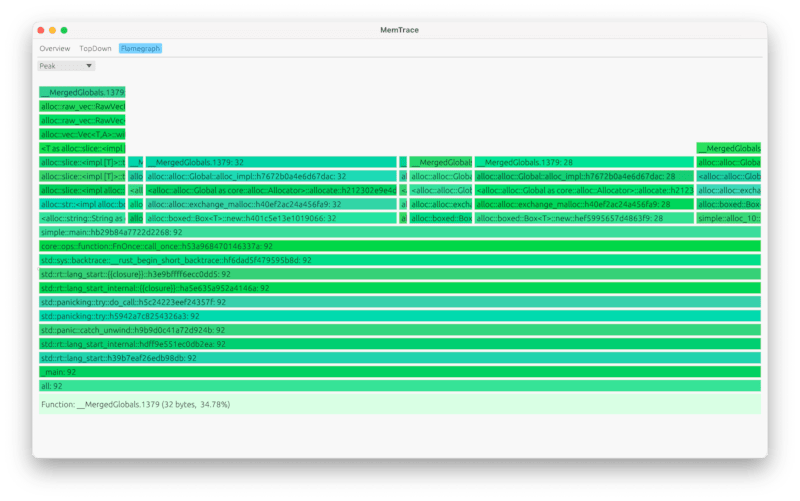Click the simple::alloc_10 frame bar
800x501 pixels.
728,217
